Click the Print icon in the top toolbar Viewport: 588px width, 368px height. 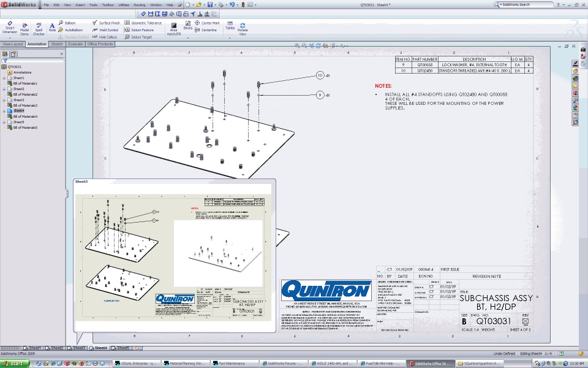[x=221, y=5]
